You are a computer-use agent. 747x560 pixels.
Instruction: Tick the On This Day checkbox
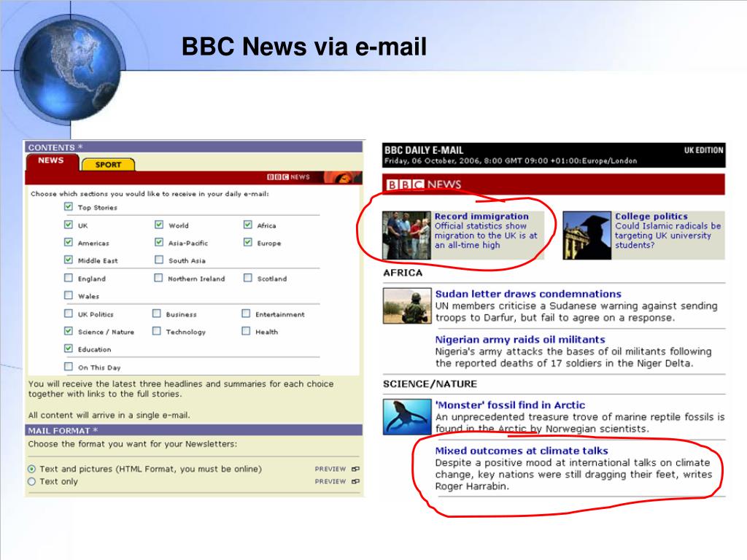(x=69, y=367)
